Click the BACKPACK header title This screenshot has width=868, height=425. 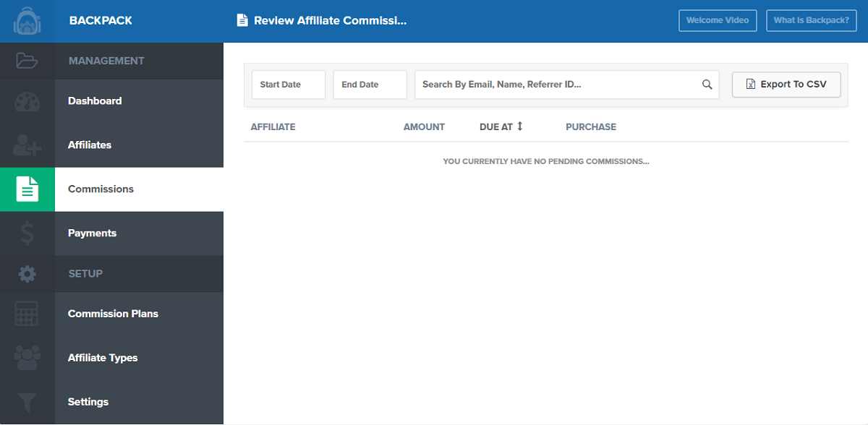pyautogui.click(x=101, y=20)
